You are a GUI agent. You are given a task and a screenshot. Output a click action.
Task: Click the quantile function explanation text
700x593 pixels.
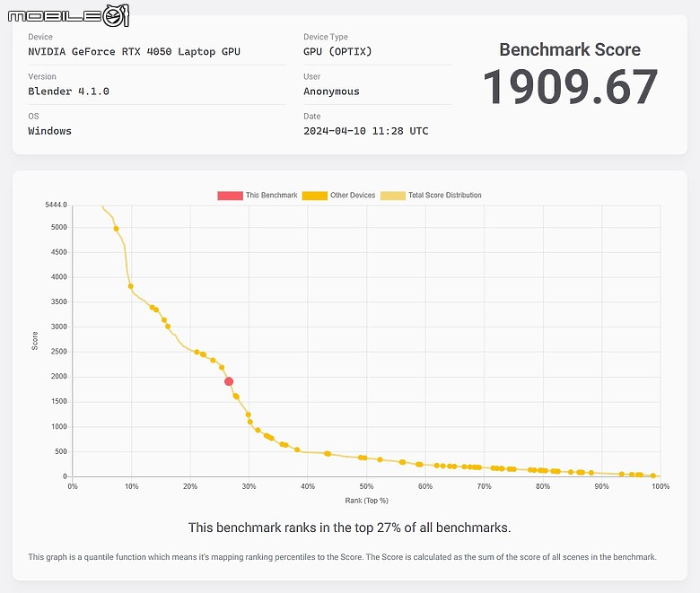click(x=343, y=557)
